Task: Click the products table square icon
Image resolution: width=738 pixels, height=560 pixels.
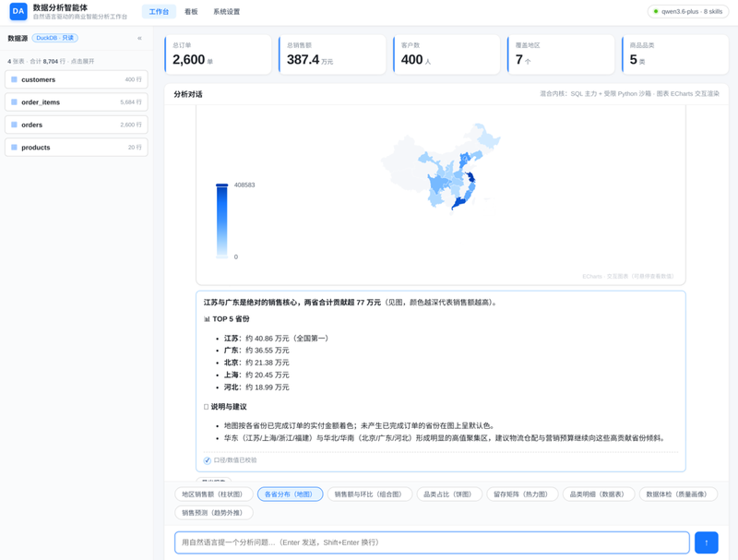Action: coord(14,148)
